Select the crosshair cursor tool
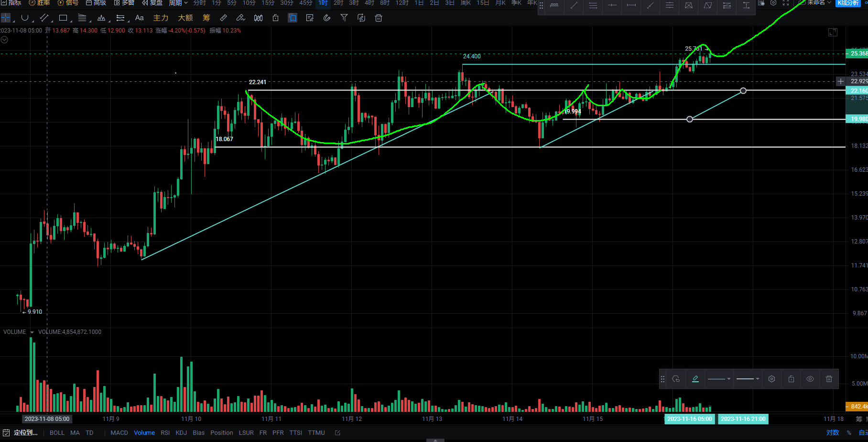The width and height of the screenshot is (868, 442). click(6, 18)
